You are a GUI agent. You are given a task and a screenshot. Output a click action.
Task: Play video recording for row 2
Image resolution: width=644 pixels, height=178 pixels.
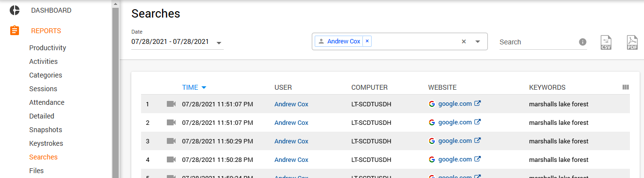pyautogui.click(x=171, y=122)
